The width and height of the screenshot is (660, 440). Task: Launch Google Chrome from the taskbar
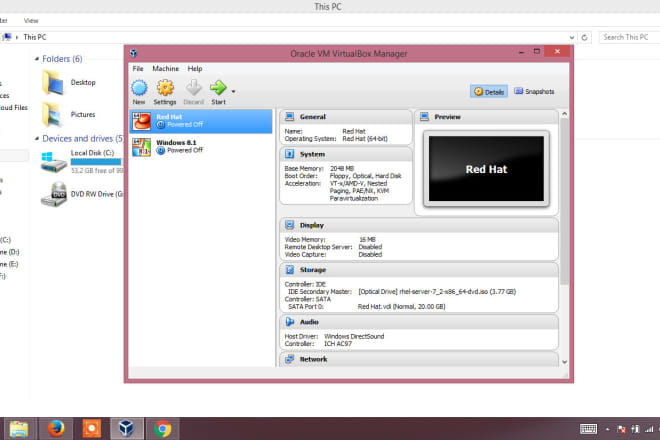pos(162,429)
